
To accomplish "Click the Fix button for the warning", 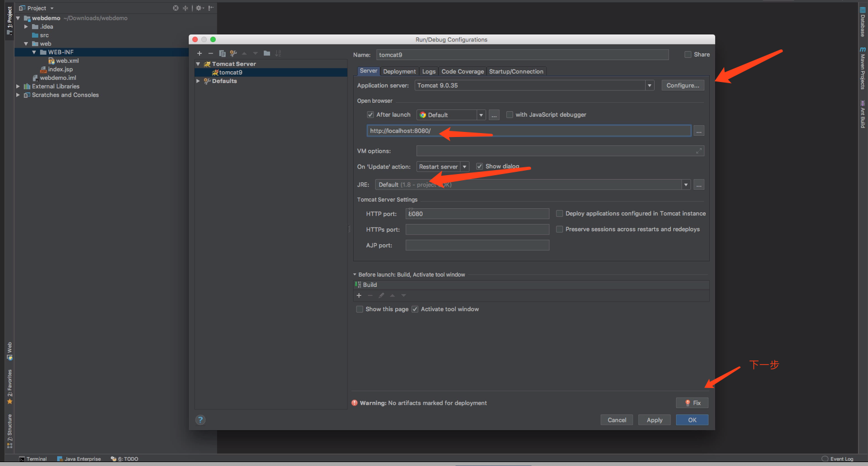I will (692, 403).
